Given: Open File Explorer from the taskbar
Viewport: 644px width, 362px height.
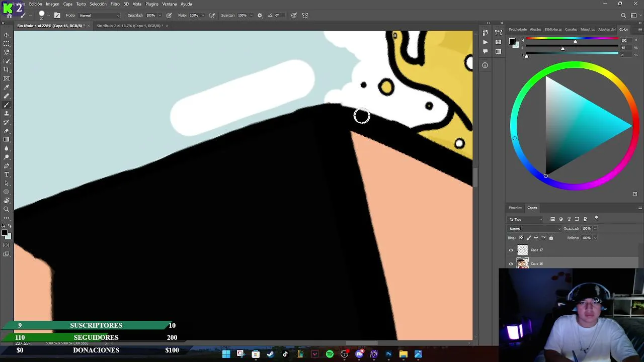Looking at the screenshot, I should click(x=404, y=354).
